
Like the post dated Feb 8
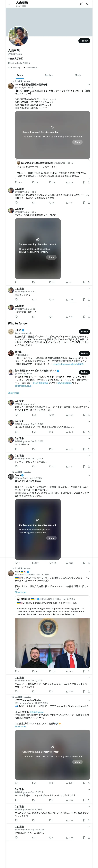click(x=50, y=203)
